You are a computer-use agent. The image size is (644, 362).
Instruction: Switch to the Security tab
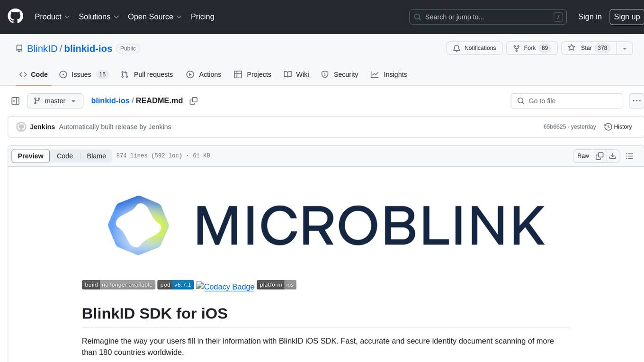click(340, 74)
